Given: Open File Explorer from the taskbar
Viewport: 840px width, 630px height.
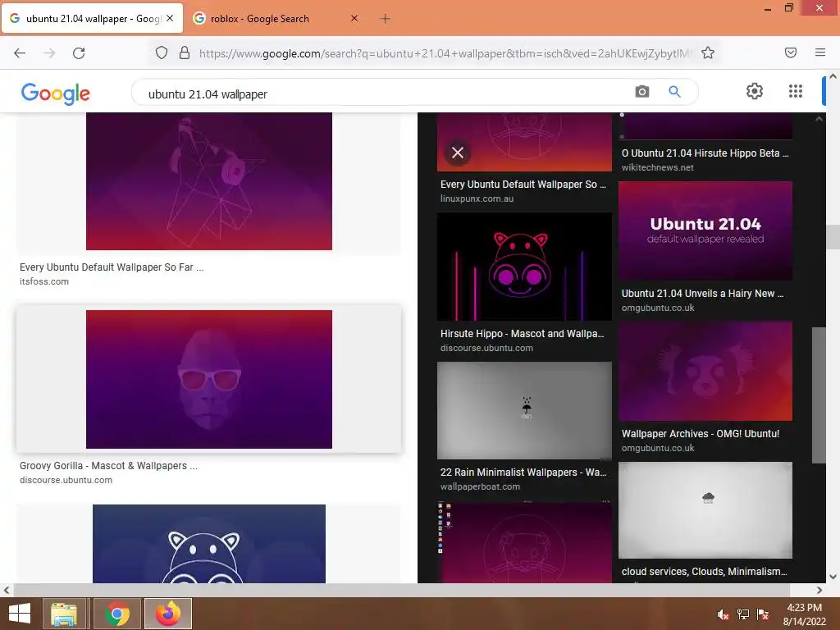Looking at the screenshot, I should tap(64, 614).
